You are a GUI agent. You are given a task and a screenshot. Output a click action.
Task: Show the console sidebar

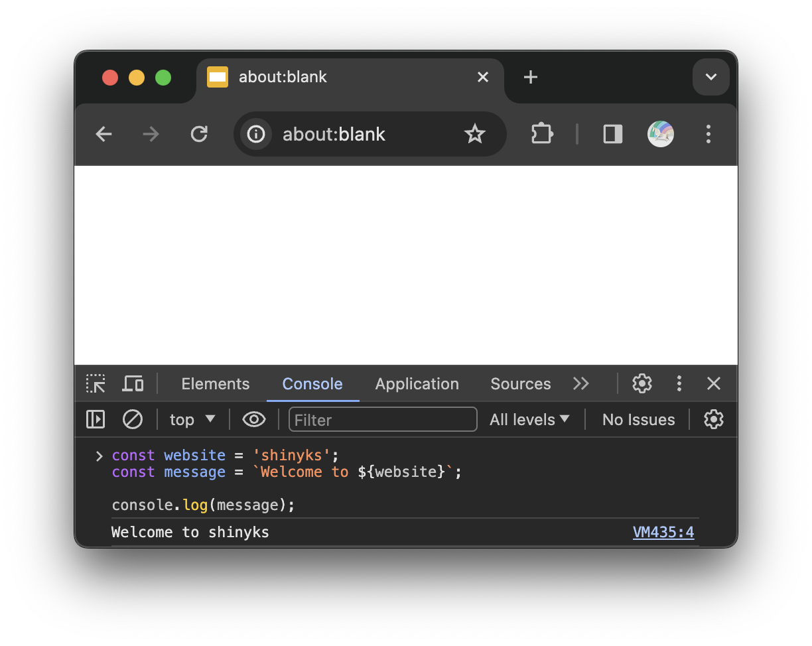tap(96, 420)
